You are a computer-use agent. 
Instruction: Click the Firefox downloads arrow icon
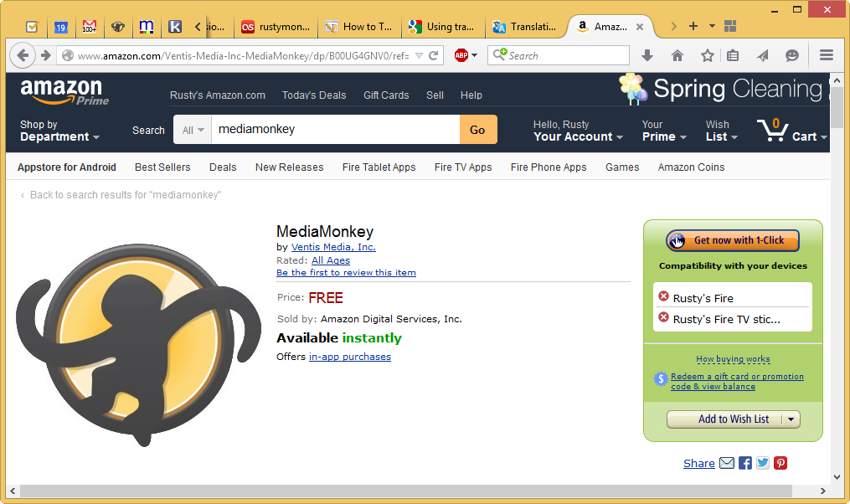tap(647, 55)
